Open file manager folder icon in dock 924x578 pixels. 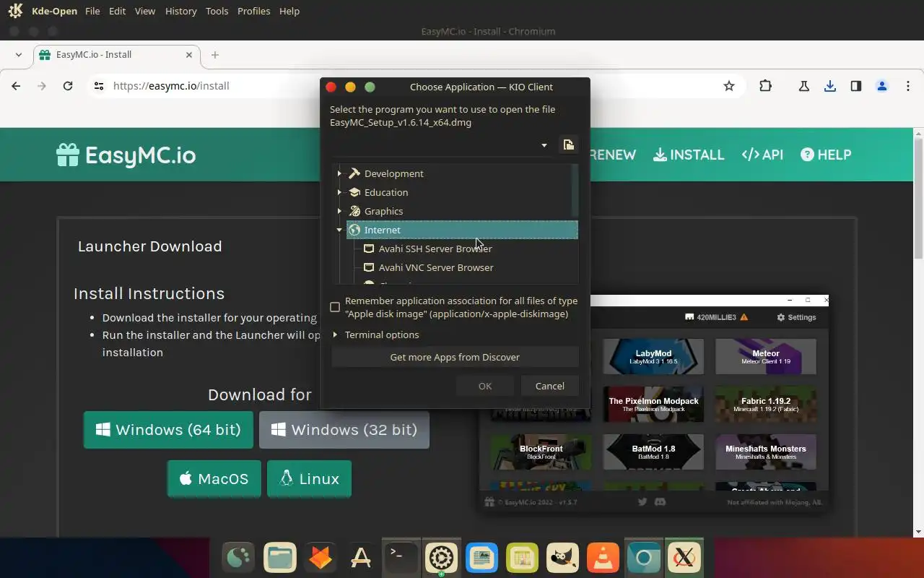(x=279, y=557)
